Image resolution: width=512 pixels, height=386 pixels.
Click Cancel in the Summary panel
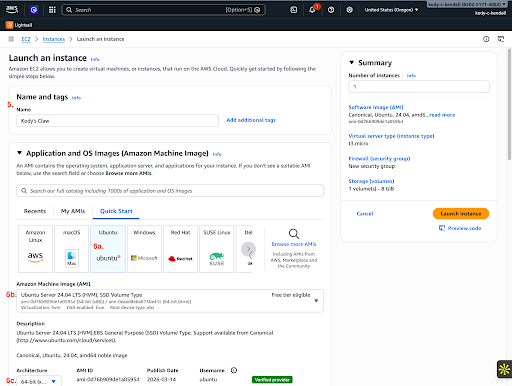[x=365, y=214]
